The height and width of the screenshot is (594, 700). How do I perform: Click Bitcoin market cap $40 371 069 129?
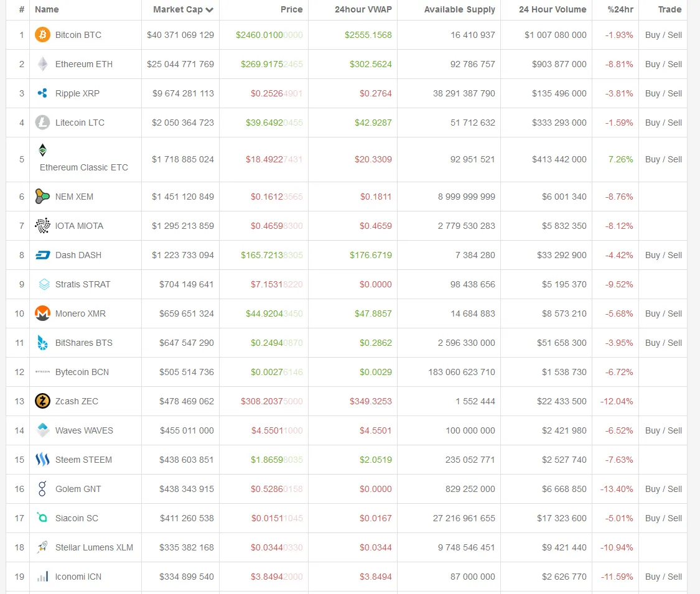pos(180,35)
